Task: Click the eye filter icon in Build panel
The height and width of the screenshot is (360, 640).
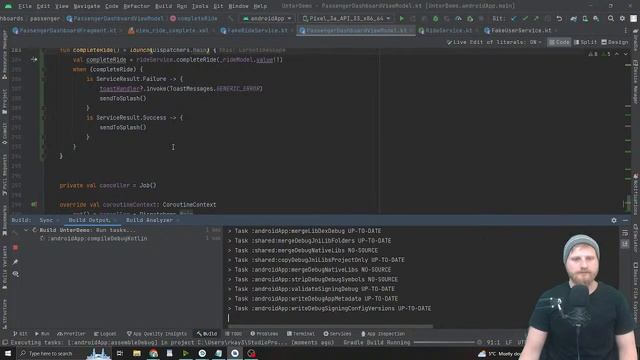Action: 16,274
